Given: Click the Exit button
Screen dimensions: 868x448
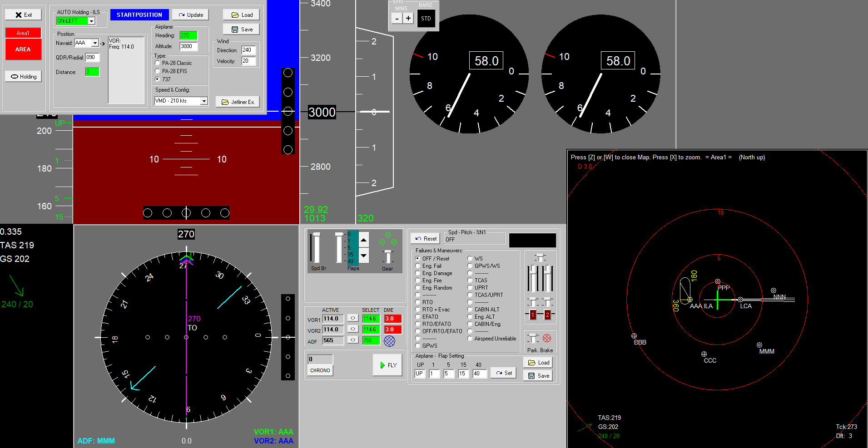Looking at the screenshot, I should 23,15.
